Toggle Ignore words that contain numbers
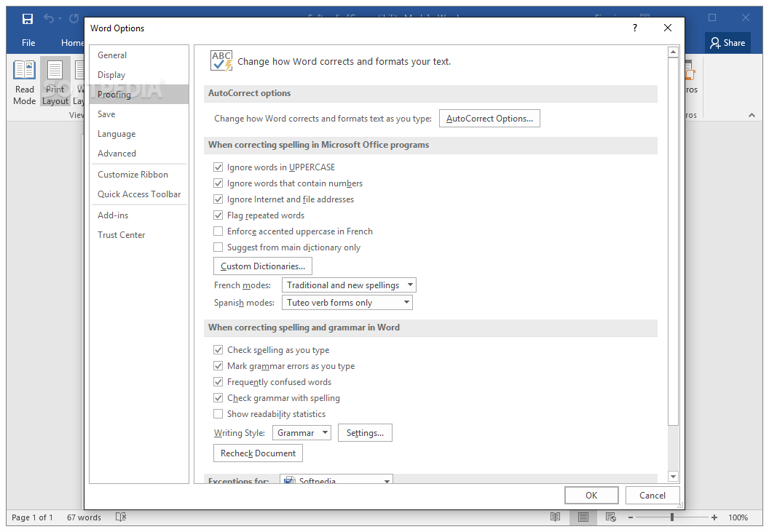 tap(218, 183)
